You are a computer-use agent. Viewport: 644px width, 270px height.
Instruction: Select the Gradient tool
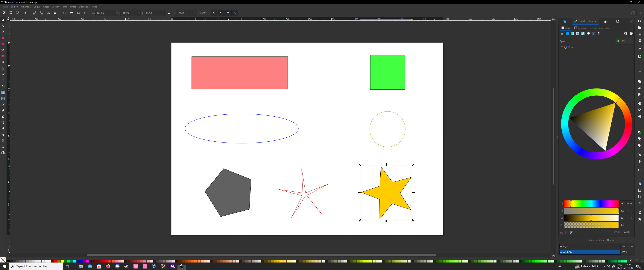click(3, 92)
